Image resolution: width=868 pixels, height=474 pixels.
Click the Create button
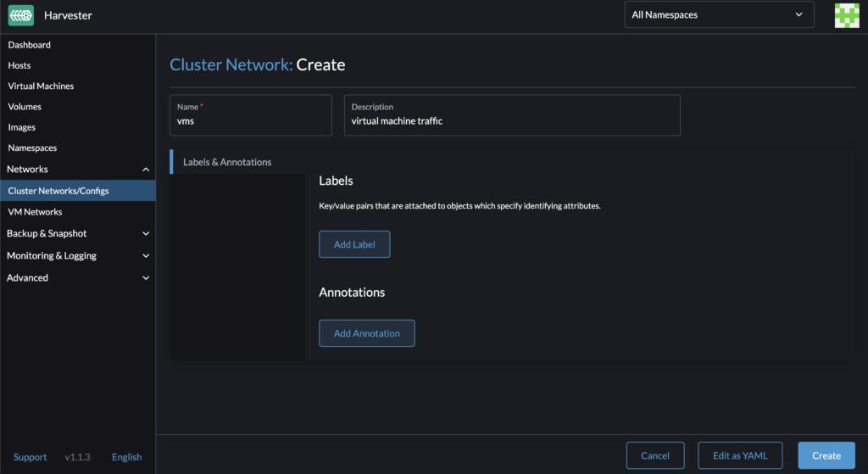click(x=826, y=455)
